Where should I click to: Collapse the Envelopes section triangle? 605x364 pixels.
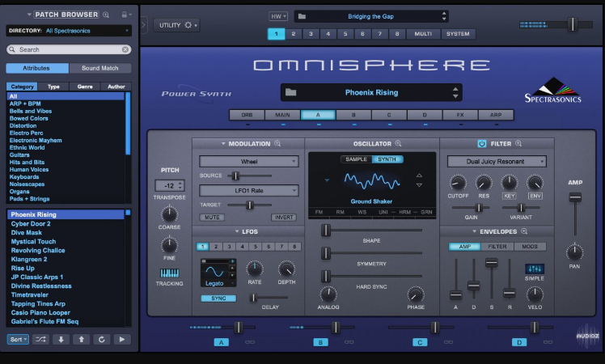(x=474, y=231)
